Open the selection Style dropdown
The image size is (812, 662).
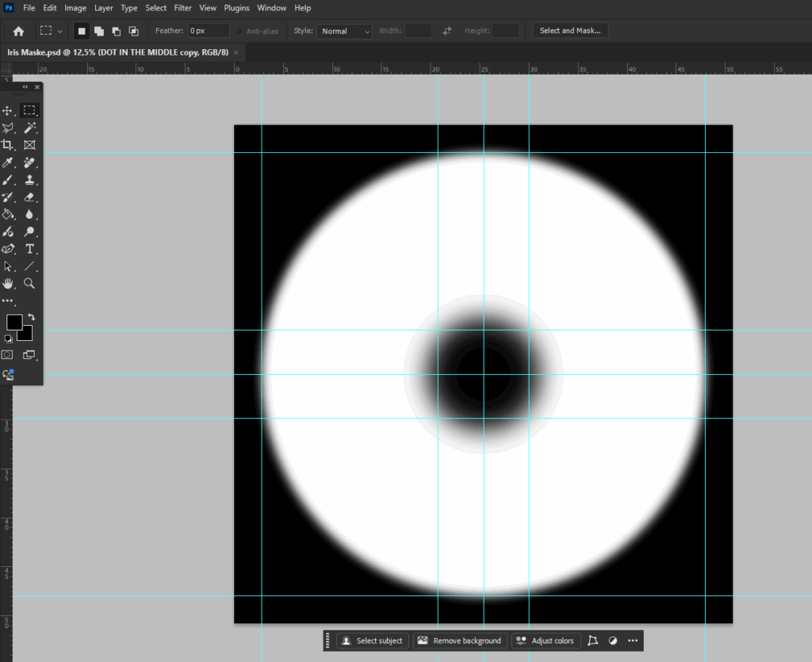tap(343, 31)
